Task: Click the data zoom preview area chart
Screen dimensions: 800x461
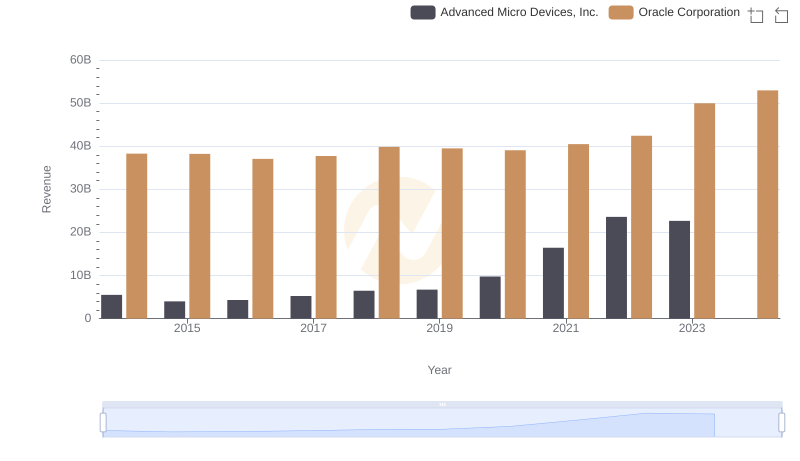Action: pyautogui.click(x=442, y=423)
